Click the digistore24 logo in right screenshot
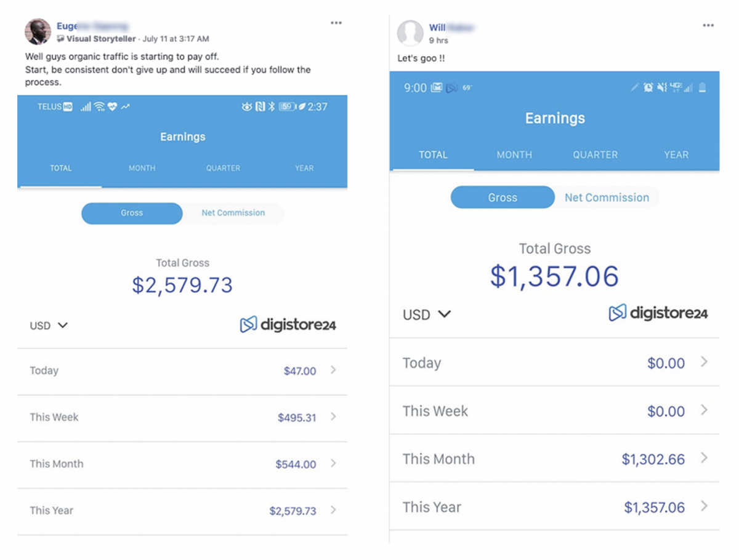This screenshot has height=560, width=739. pos(658,313)
